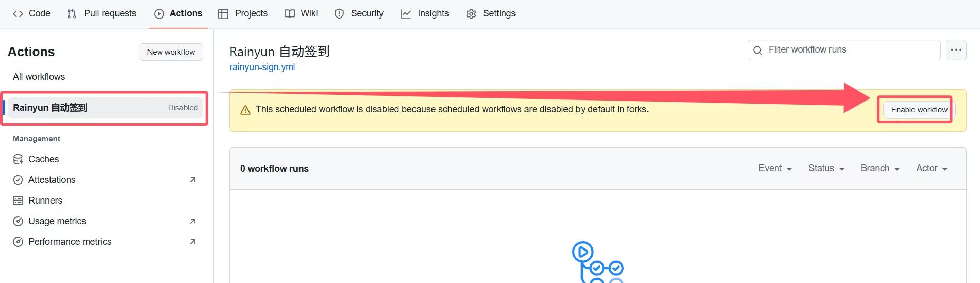Click the search magnifier icon in the filter box
The height and width of the screenshot is (283, 980).
[x=758, y=50]
